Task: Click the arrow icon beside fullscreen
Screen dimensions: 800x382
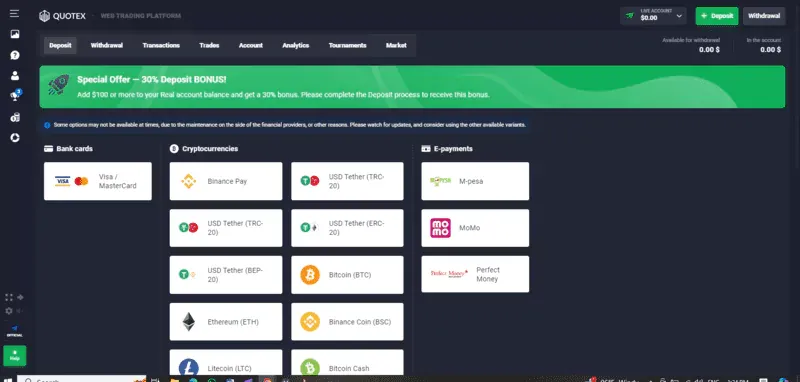Action: (x=20, y=297)
